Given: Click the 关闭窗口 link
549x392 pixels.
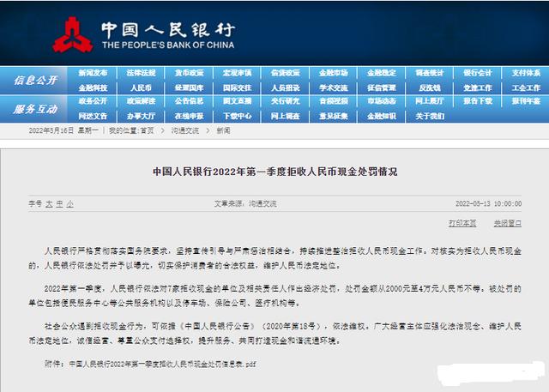Looking at the screenshot, I should click(507, 223).
